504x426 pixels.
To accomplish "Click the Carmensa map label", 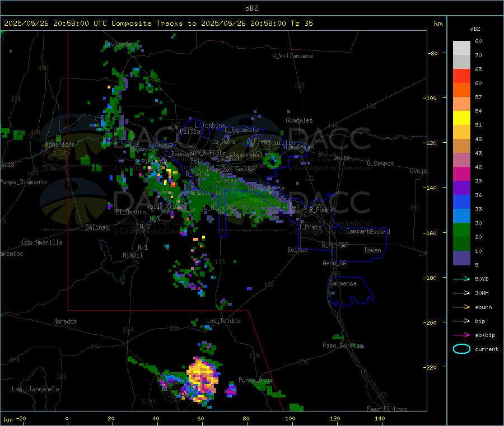I will (x=343, y=283).
